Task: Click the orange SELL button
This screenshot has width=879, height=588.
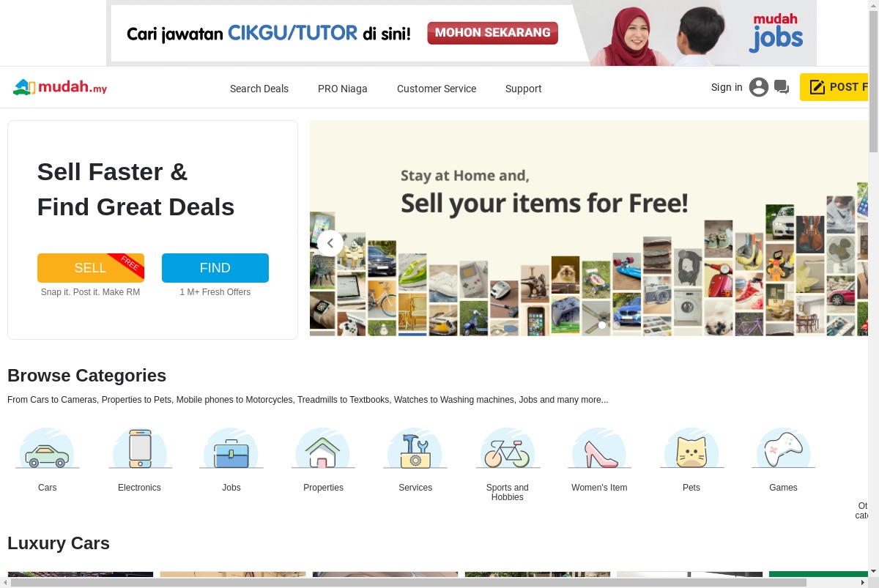Action: click(91, 268)
